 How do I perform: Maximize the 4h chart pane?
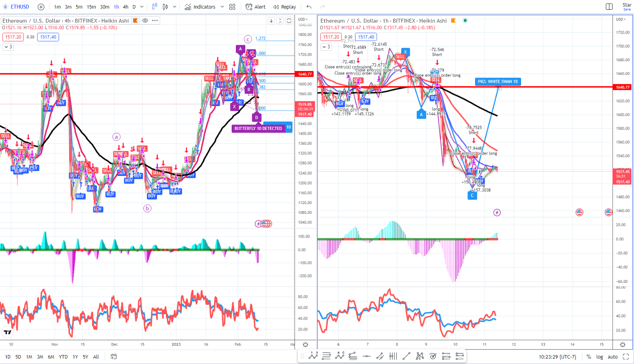(289, 21)
